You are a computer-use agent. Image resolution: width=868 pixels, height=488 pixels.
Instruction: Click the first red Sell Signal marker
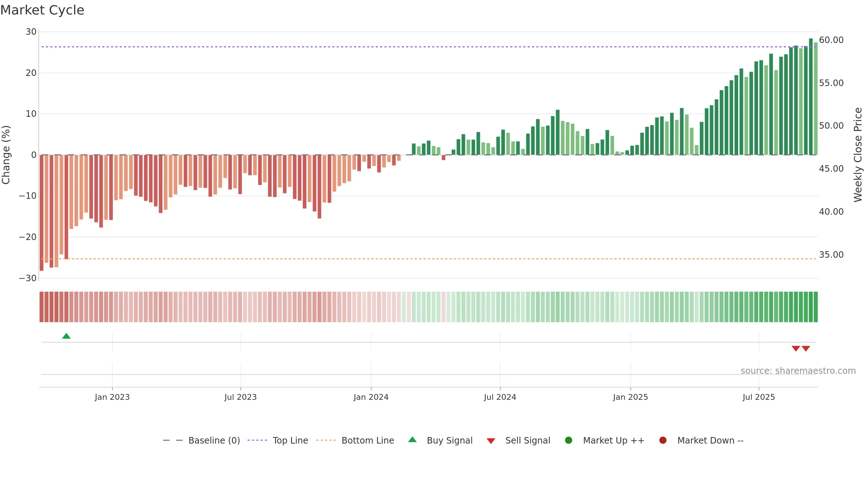tap(796, 348)
